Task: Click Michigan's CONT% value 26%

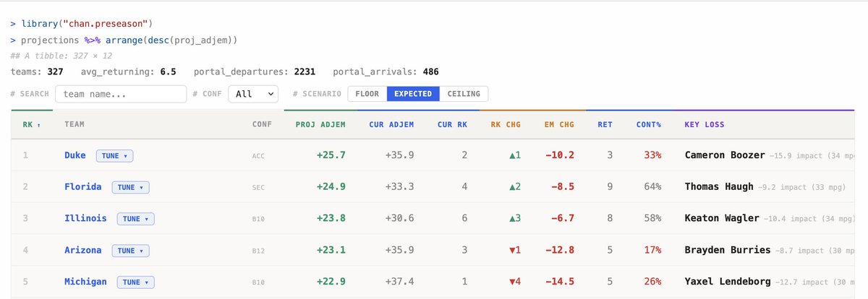Action: coord(653,282)
